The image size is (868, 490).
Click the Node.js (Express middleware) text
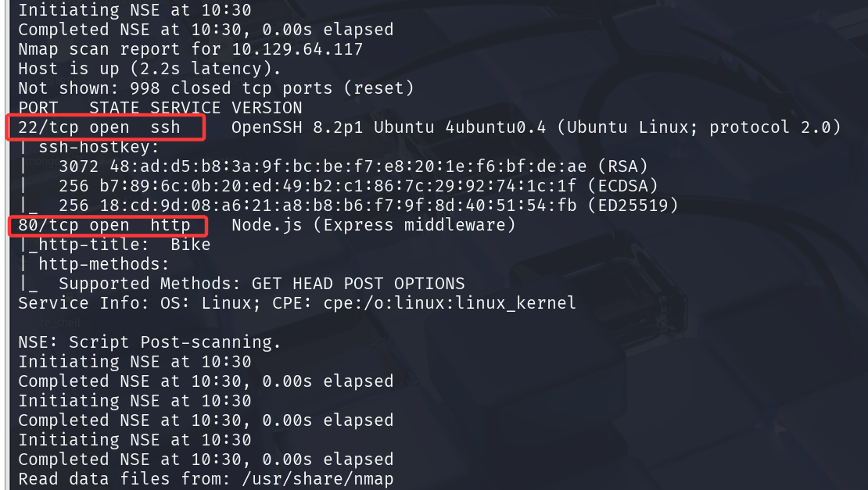coord(374,226)
